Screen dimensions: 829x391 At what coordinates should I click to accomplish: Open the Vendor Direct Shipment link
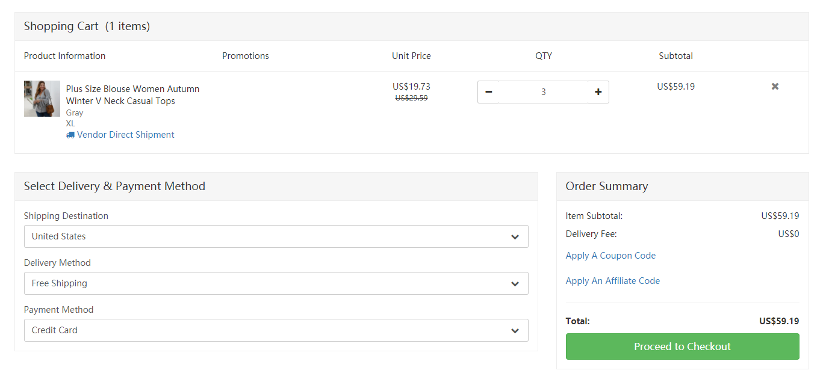(125, 135)
